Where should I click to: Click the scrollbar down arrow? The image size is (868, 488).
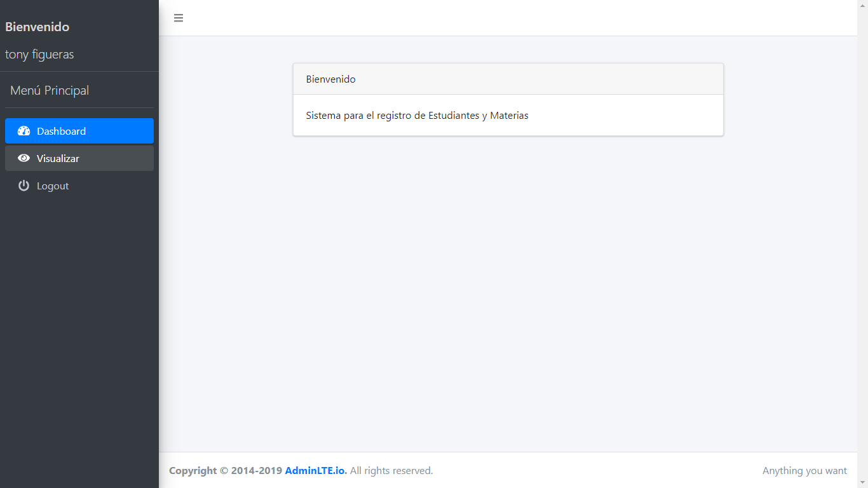pyautogui.click(x=863, y=483)
